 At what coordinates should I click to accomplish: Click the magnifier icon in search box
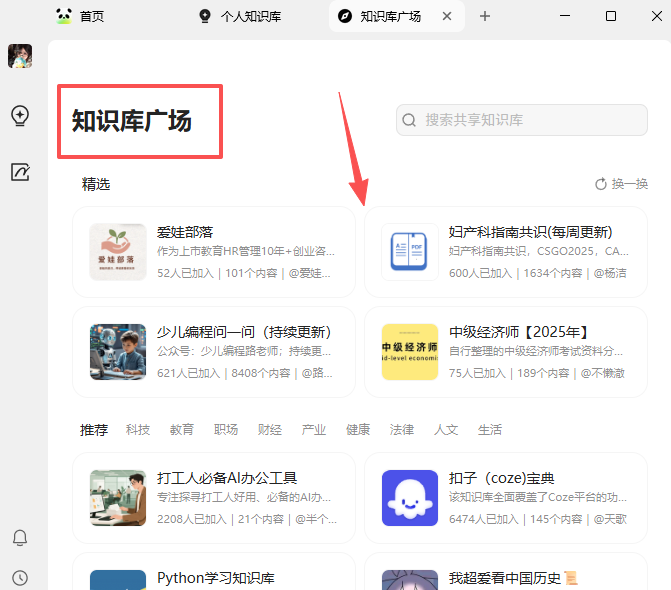pos(409,120)
